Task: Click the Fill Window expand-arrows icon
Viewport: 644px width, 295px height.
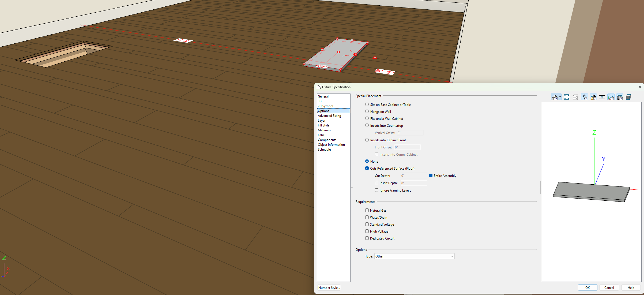Action: point(567,97)
